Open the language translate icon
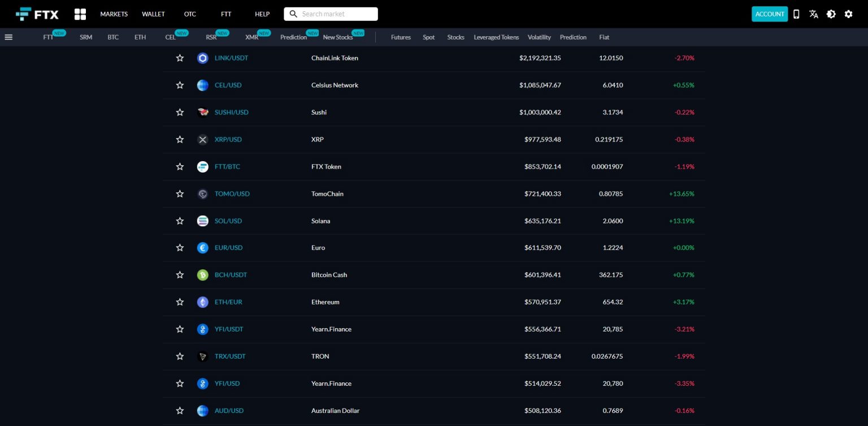 point(814,14)
